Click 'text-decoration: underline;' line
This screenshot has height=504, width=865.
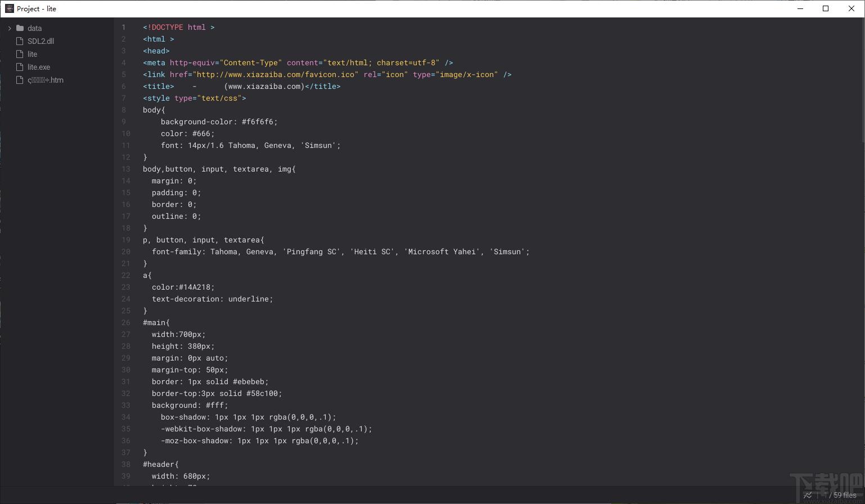tap(213, 299)
